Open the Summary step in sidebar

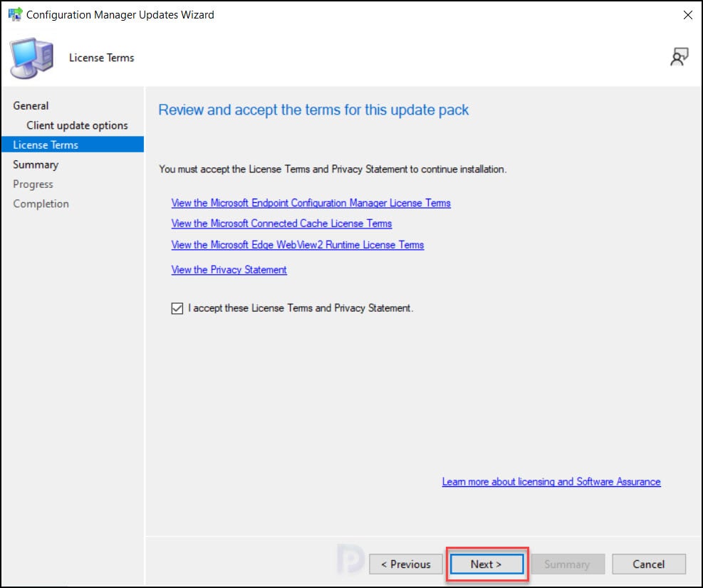(x=36, y=164)
